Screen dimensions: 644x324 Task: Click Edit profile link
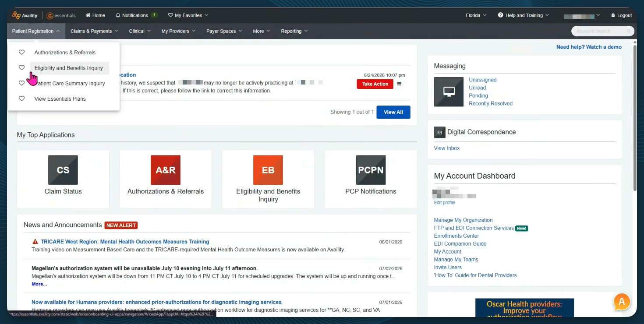[444, 203]
